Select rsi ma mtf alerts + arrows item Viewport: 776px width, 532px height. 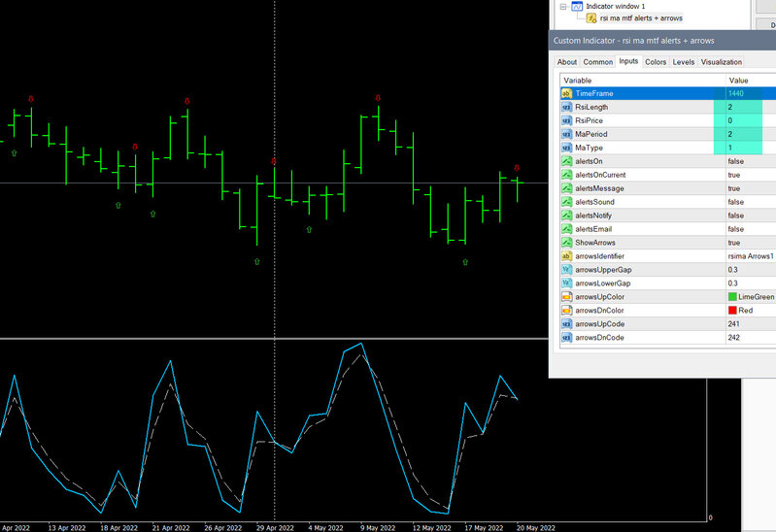[x=641, y=18]
